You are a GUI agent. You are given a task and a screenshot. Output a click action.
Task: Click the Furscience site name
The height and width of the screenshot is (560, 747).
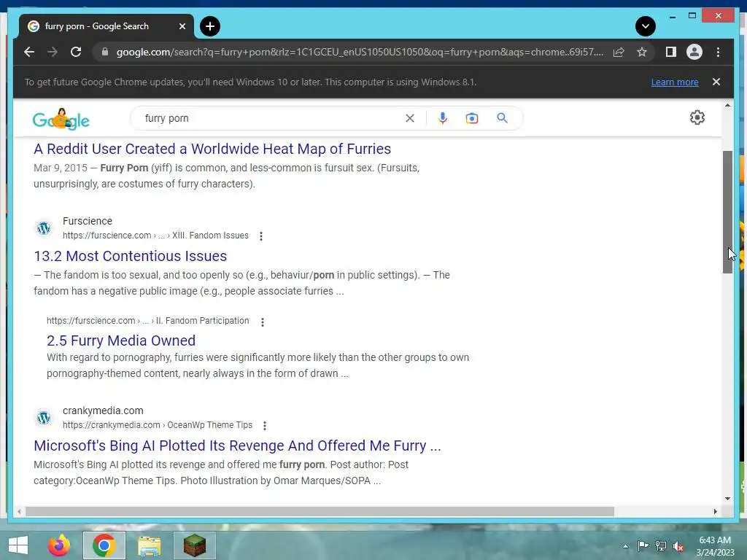pyautogui.click(x=88, y=221)
